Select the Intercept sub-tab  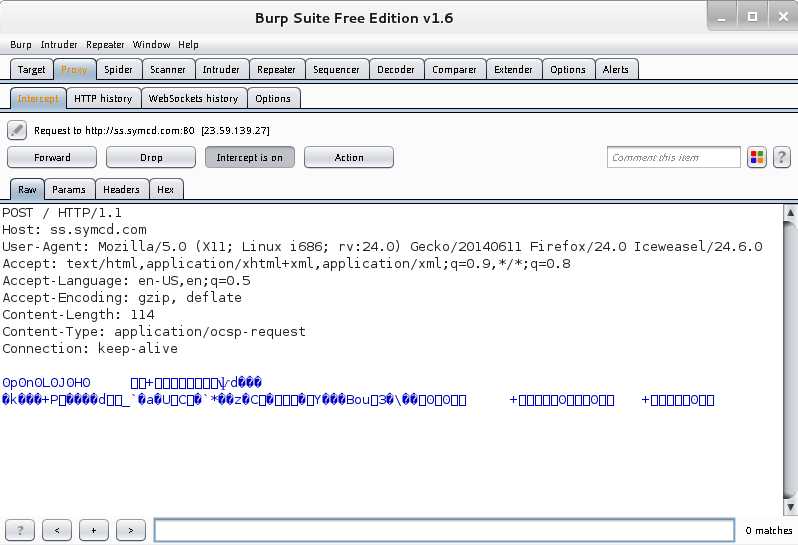coord(38,98)
